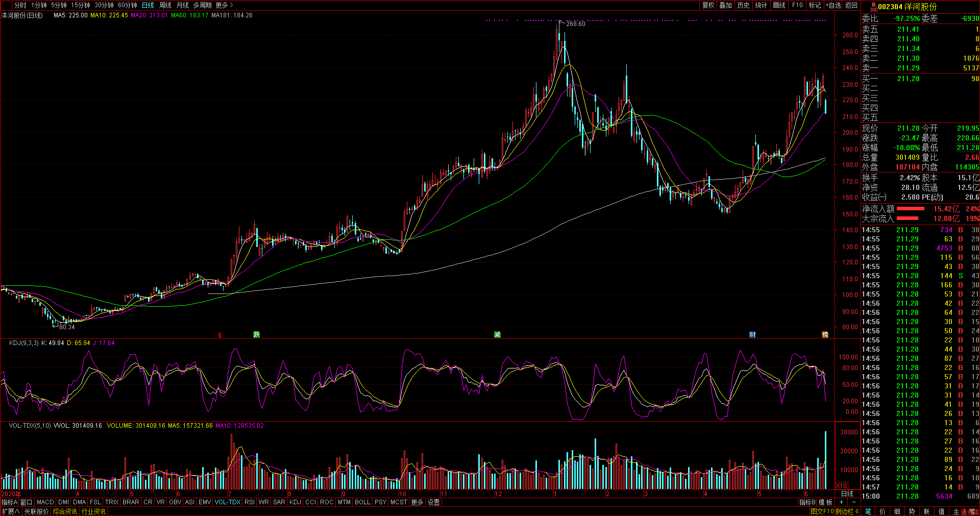
Task: Open 综合资讯 news tab
Action: [x=65, y=511]
